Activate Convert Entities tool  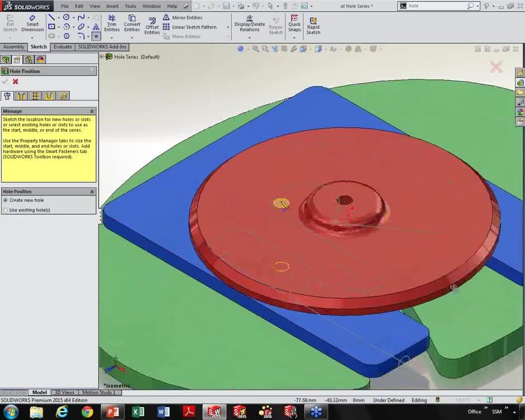132,23
